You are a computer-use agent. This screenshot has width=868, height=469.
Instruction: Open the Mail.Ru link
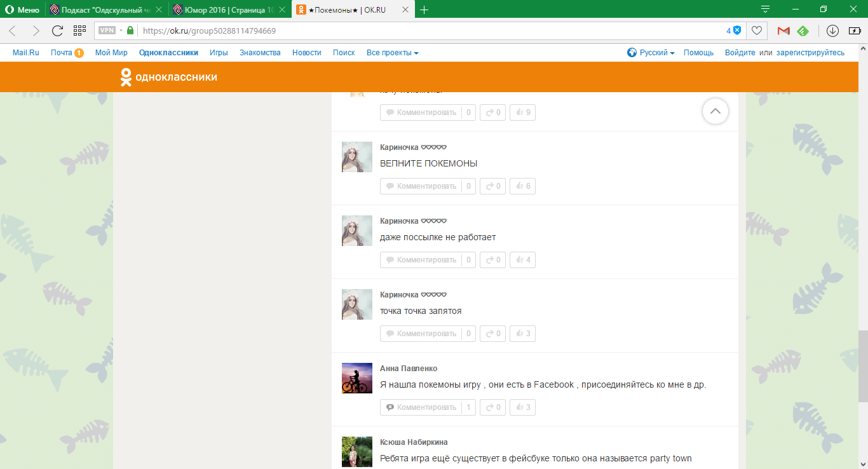[x=26, y=53]
